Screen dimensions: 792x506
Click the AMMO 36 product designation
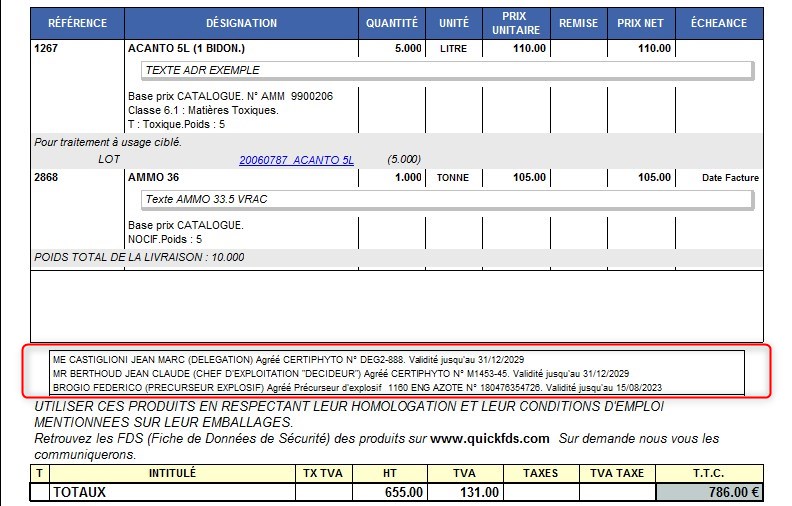point(153,177)
